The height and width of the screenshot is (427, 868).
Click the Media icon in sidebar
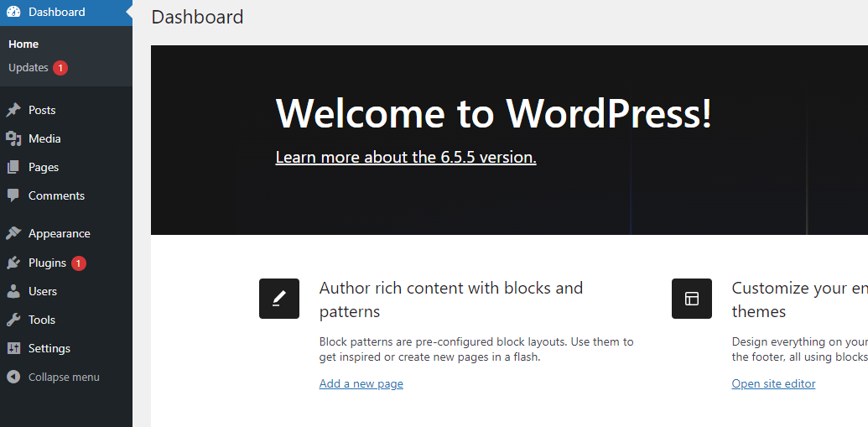(x=13, y=139)
